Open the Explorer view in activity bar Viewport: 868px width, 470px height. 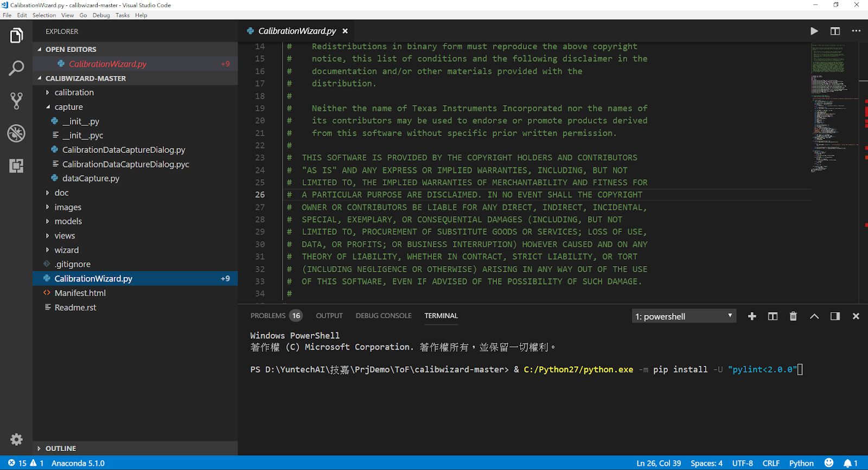pyautogui.click(x=16, y=36)
